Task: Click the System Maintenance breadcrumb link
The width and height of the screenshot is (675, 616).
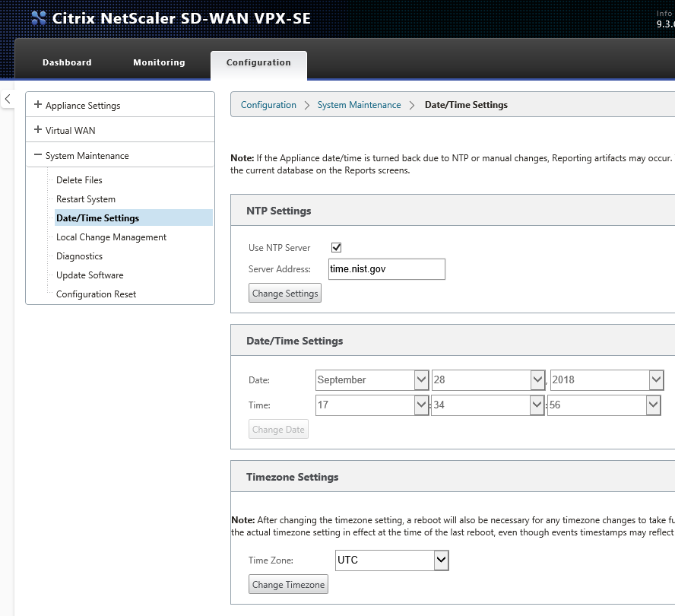Action: tap(359, 105)
